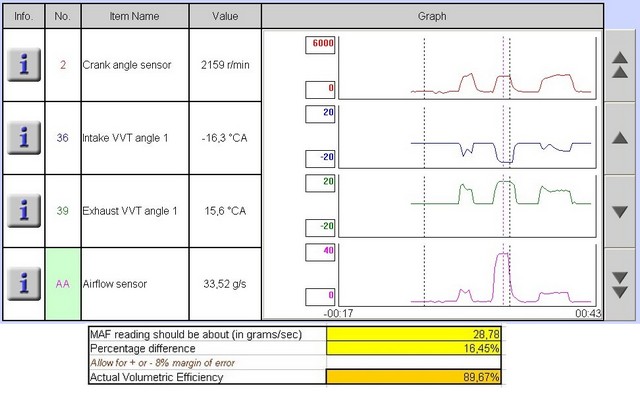Image resolution: width=640 pixels, height=397 pixels.
Task: Open info for Crank angle sensor
Action: tap(24, 64)
